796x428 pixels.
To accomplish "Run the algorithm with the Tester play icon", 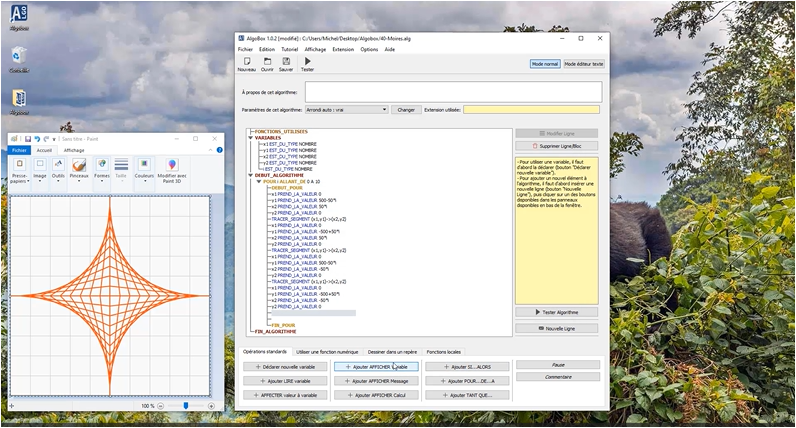I will click(307, 62).
